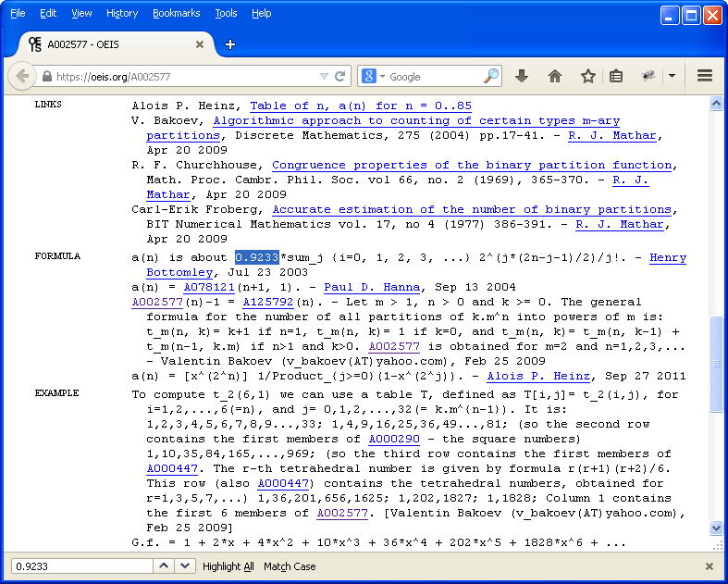Open the A078121 sequence link
This screenshot has width=728, height=584.
(209, 288)
